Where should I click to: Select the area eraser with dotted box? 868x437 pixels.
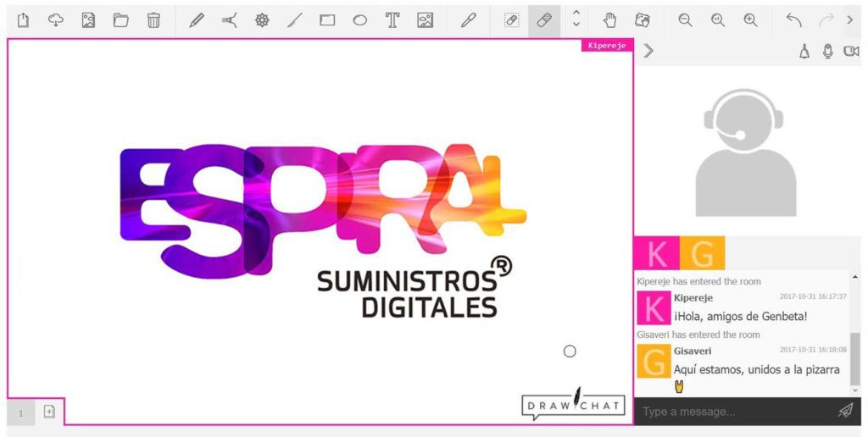511,20
